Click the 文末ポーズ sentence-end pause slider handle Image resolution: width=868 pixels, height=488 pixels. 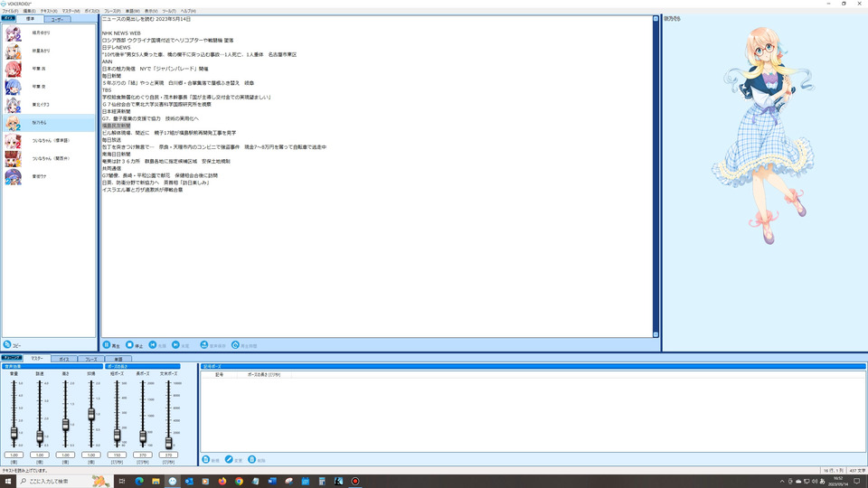[168, 443]
